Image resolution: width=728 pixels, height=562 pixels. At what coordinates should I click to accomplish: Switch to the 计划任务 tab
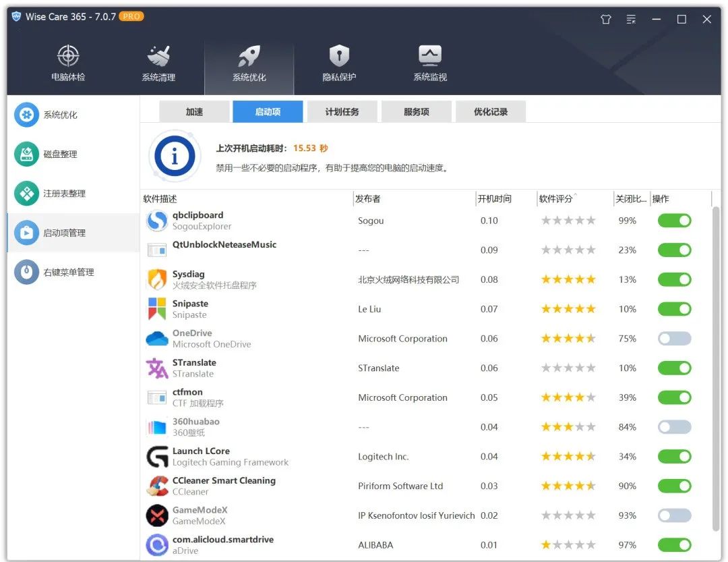[342, 111]
